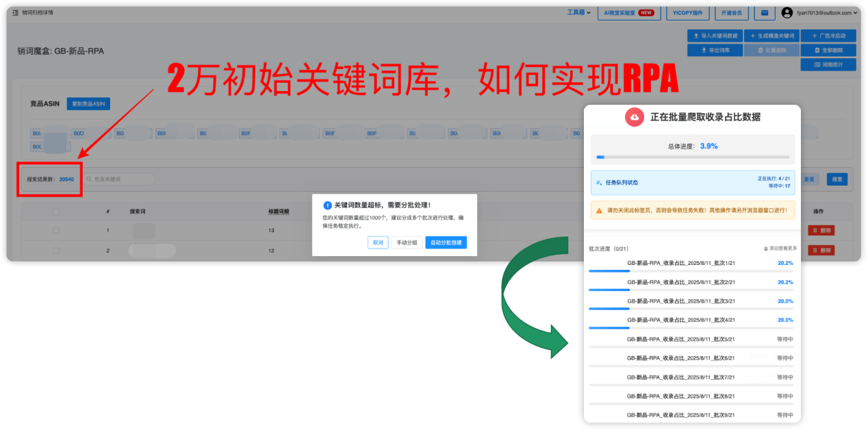Choose 自动分批创建 in the dialog

446,242
